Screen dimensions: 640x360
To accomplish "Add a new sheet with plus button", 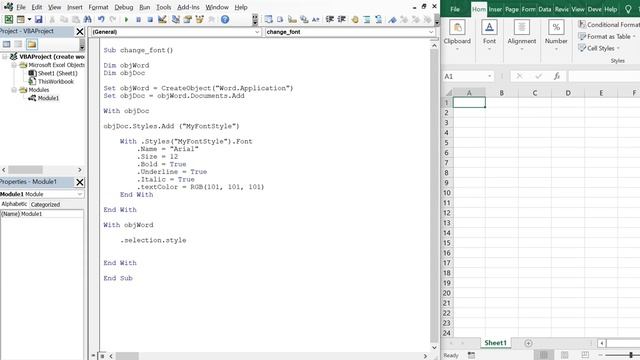I will pyautogui.click(x=528, y=343).
